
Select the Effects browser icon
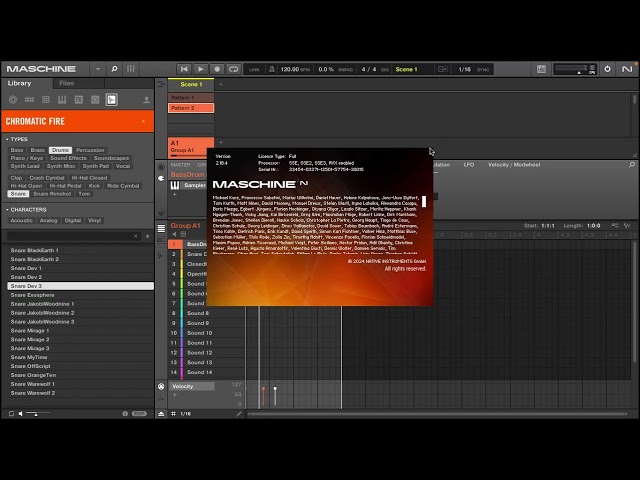[x=78, y=100]
